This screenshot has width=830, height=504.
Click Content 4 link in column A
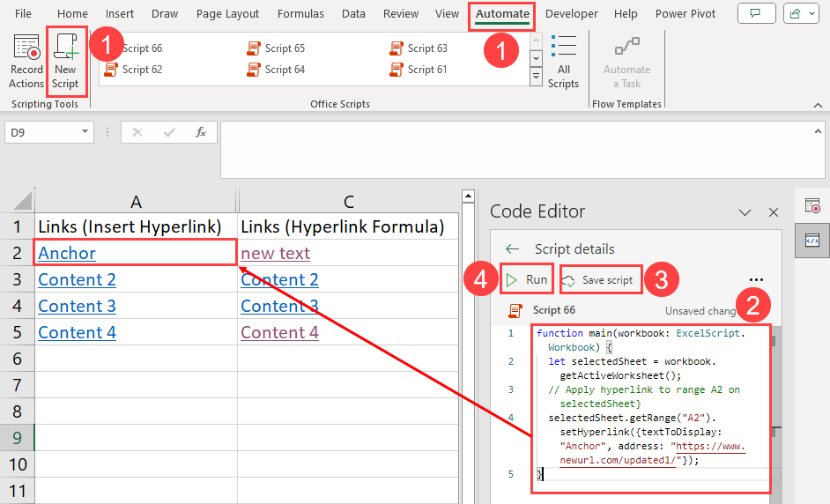coord(77,332)
